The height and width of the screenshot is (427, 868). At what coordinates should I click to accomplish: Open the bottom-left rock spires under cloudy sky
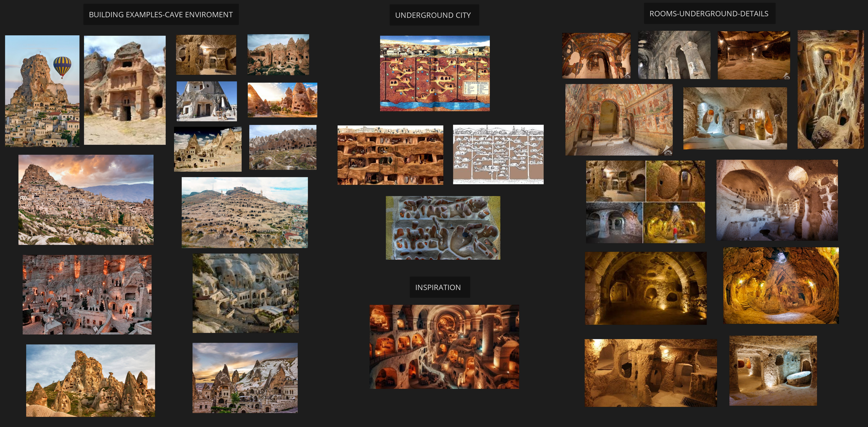[91, 380]
